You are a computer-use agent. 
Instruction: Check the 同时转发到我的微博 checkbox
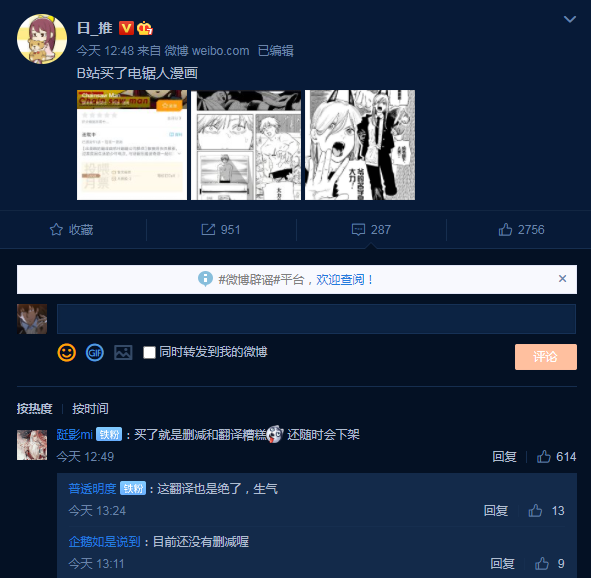tap(149, 353)
